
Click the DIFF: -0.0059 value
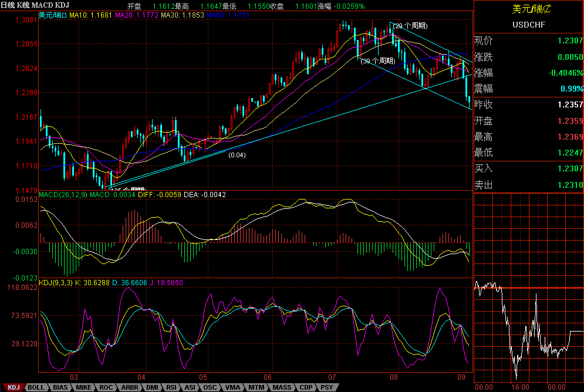point(160,195)
